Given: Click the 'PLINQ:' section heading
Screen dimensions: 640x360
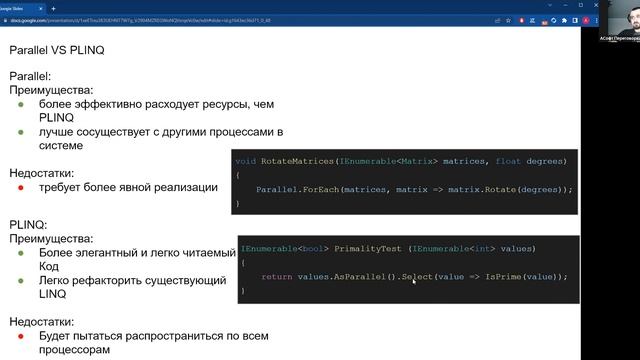Looking at the screenshot, I should 28,225.
